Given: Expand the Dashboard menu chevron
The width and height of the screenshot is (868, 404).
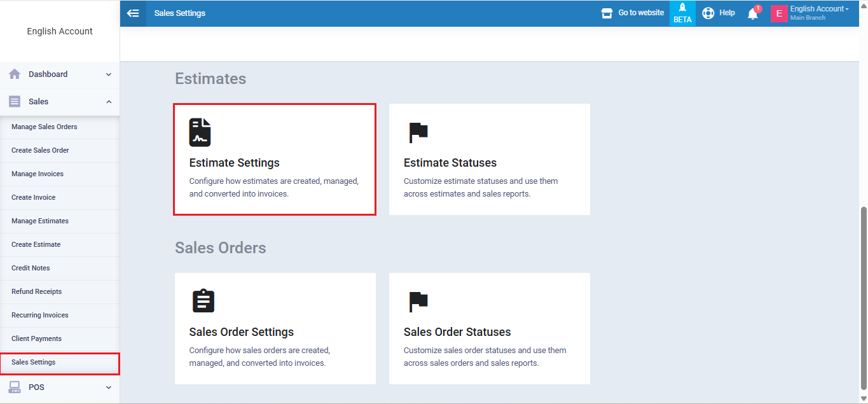Looking at the screenshot, I should point(108,74).
